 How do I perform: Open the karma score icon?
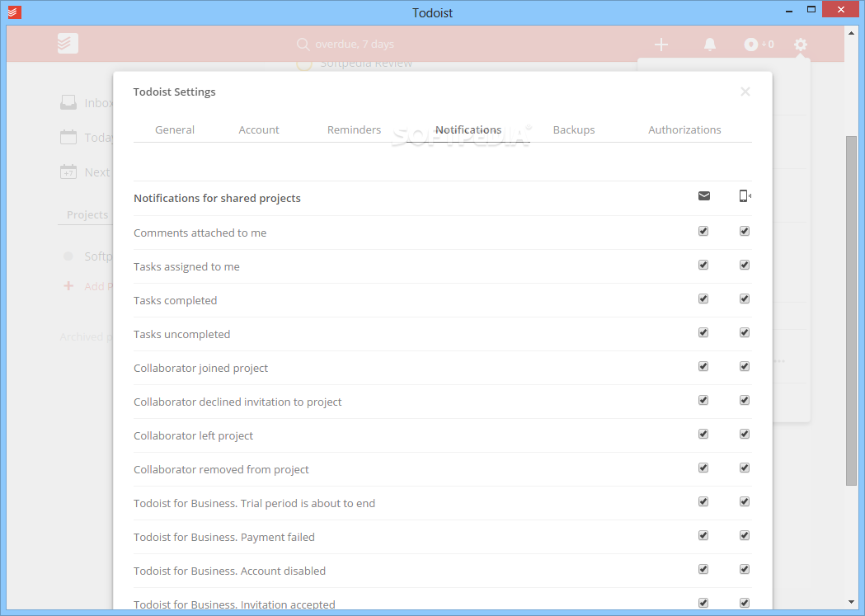pyautogui.click(x=751, y=45)
